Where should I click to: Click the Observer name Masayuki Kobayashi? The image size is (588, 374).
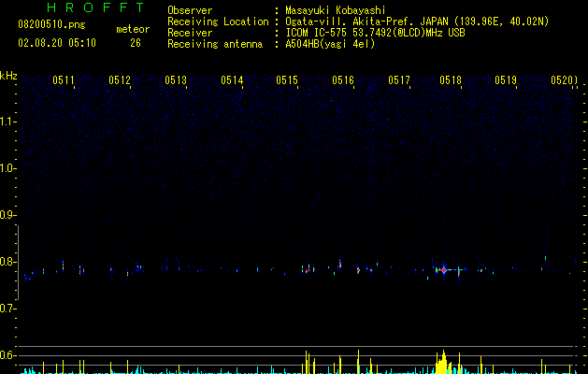coord(336,10)
